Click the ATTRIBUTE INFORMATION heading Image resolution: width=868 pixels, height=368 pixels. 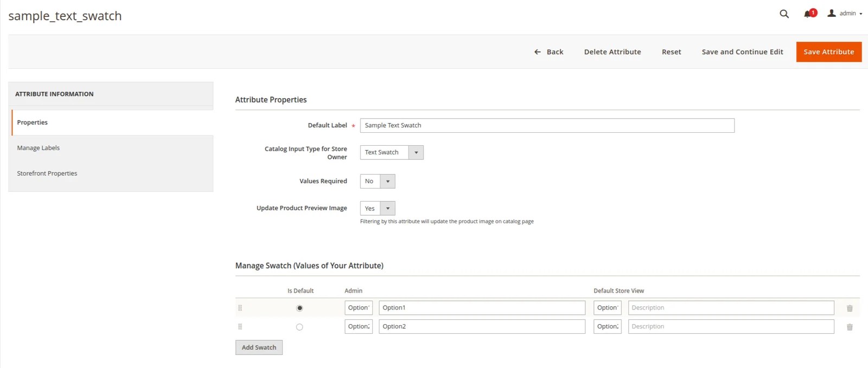[54, 94]
